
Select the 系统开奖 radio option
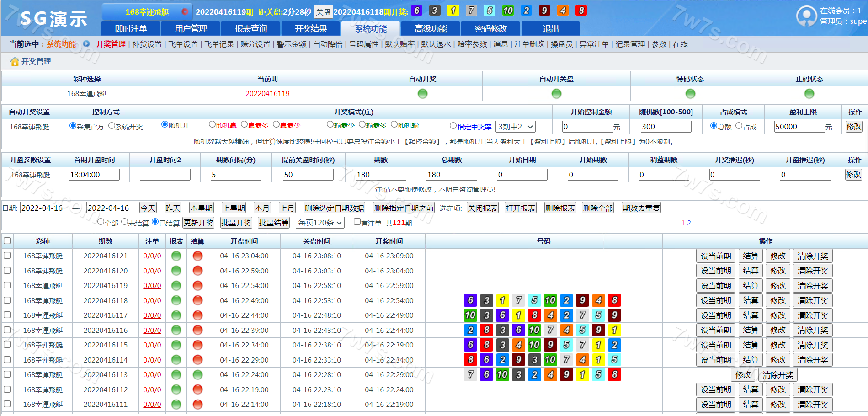pyautogui.click(x=112, y=126)
